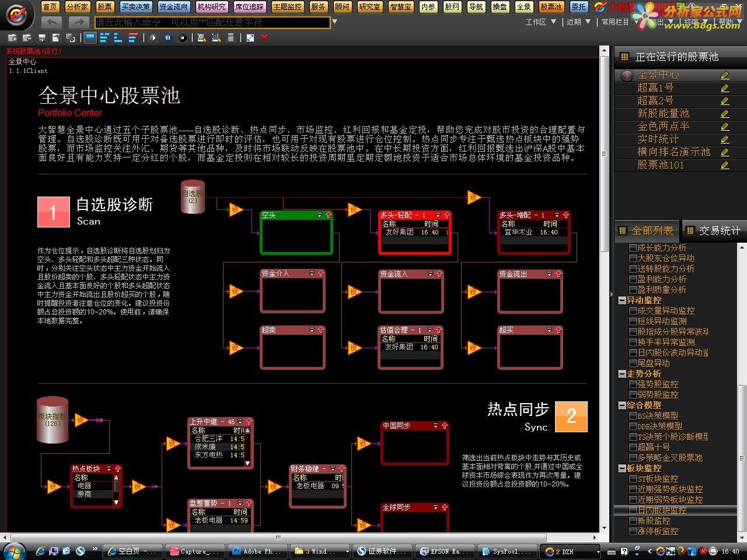Tick the BS决策模型 checkbox

click(633, 416)
